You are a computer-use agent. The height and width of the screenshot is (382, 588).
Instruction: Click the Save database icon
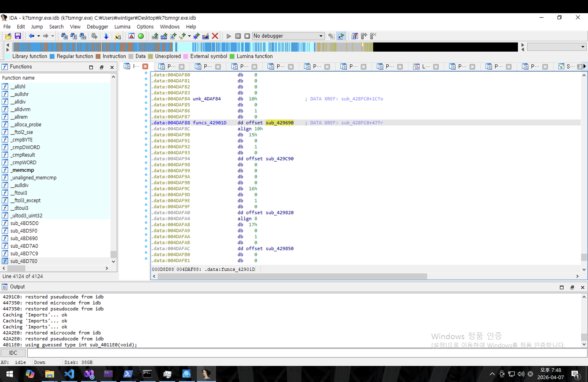18,36
